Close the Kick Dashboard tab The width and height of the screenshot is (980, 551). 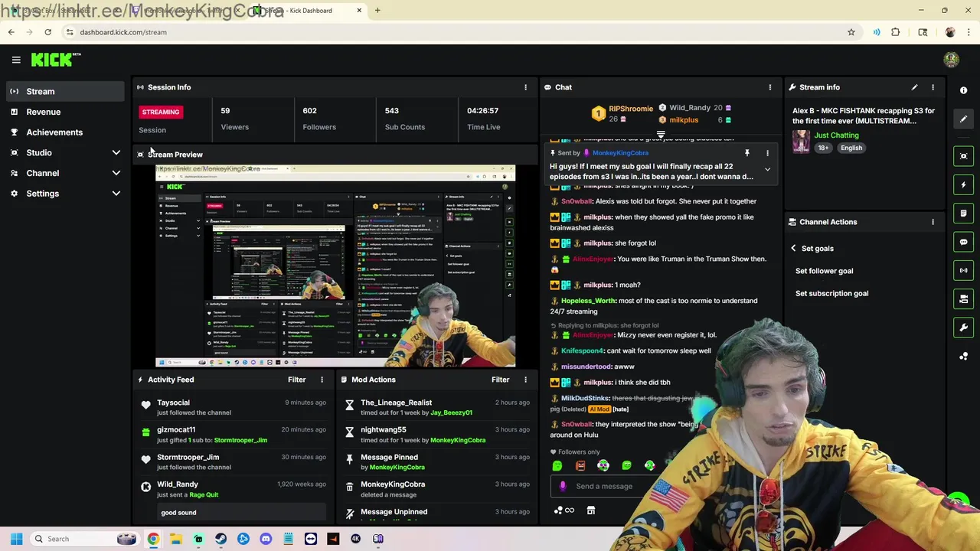(359, 11)
